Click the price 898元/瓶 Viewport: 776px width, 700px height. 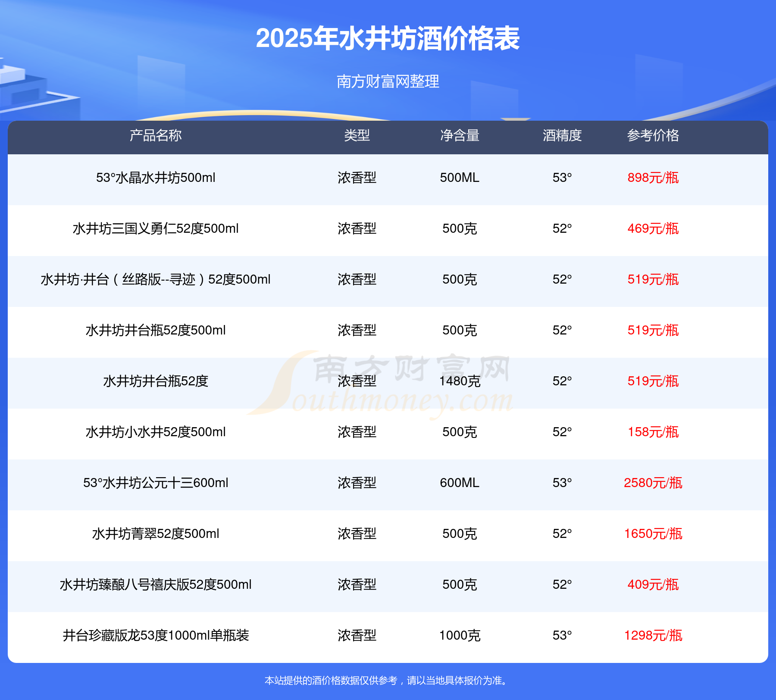(653, 178)
